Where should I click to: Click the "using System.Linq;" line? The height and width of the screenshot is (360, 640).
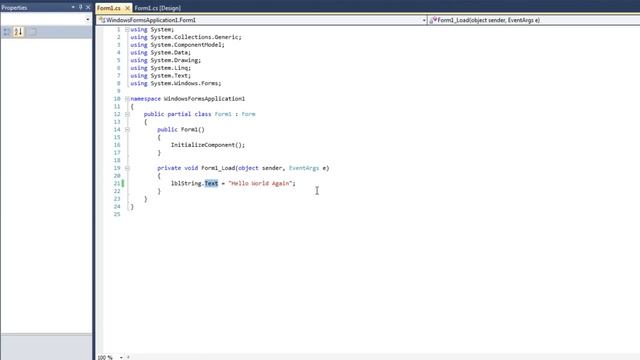coord(160,68)
